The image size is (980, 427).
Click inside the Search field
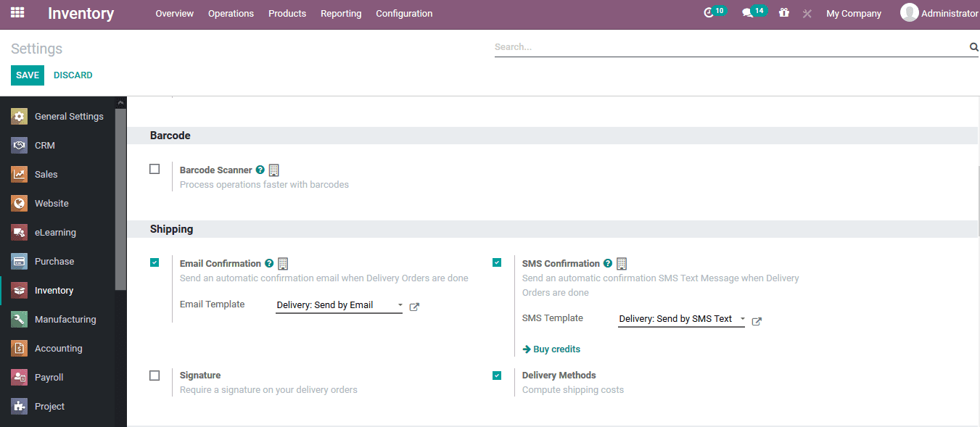pos(725,46)
